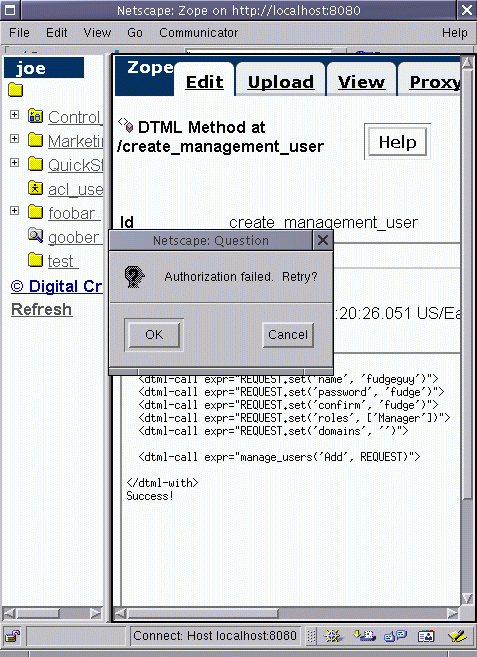
Task: Click the 'Success!' text in editor
Action: coord(150,496)
